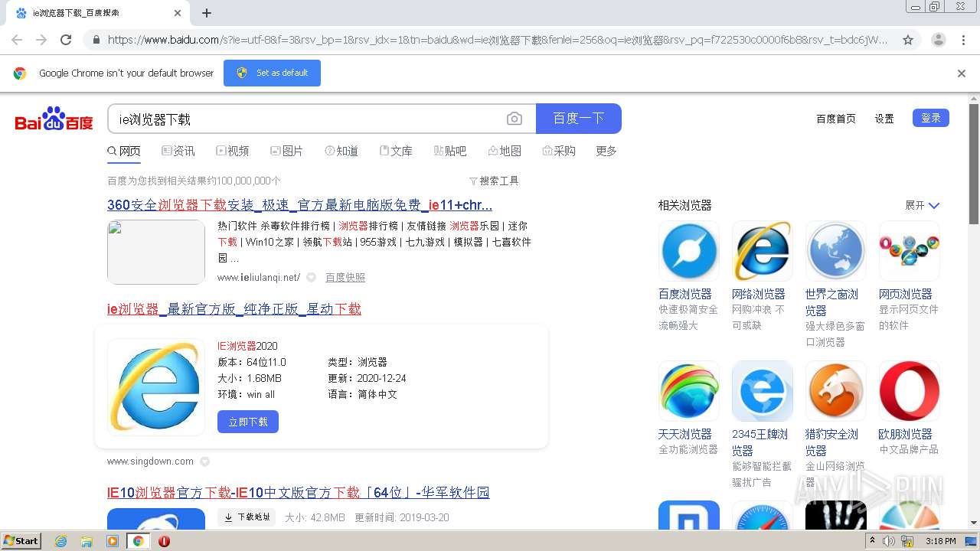
Task: Go back to the previous page
Action: (x=17, y=40)
